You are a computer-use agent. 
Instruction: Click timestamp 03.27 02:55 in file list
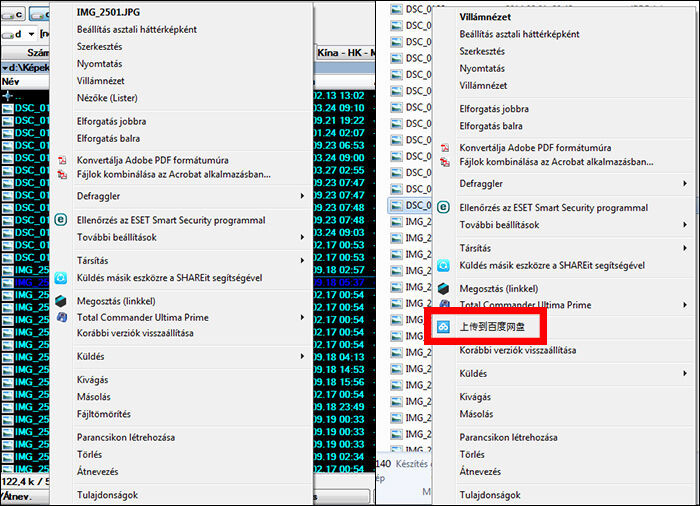point(339,171)
